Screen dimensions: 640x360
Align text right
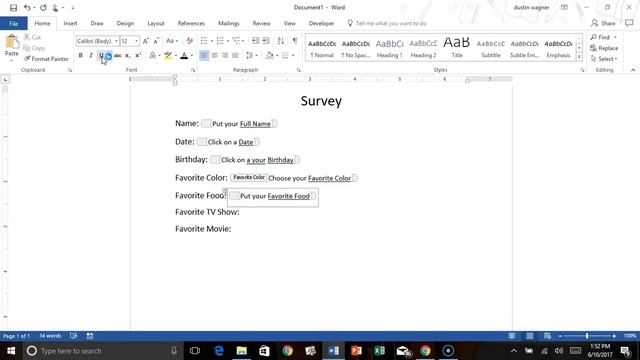click(x=224, y=56)
